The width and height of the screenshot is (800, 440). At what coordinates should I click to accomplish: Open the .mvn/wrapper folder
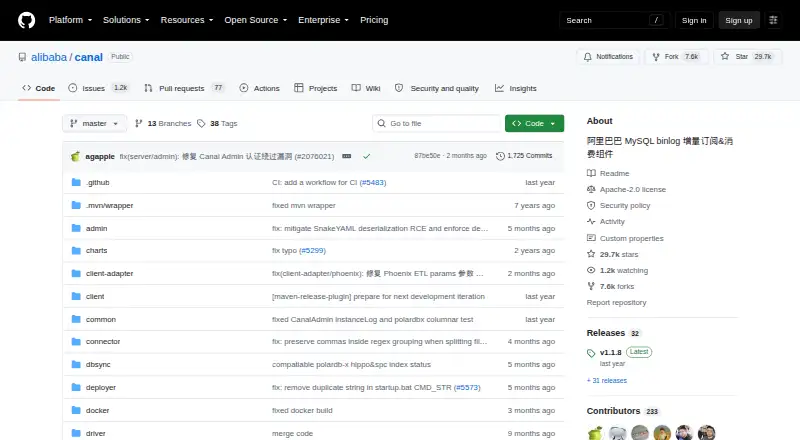pos(109,205)
